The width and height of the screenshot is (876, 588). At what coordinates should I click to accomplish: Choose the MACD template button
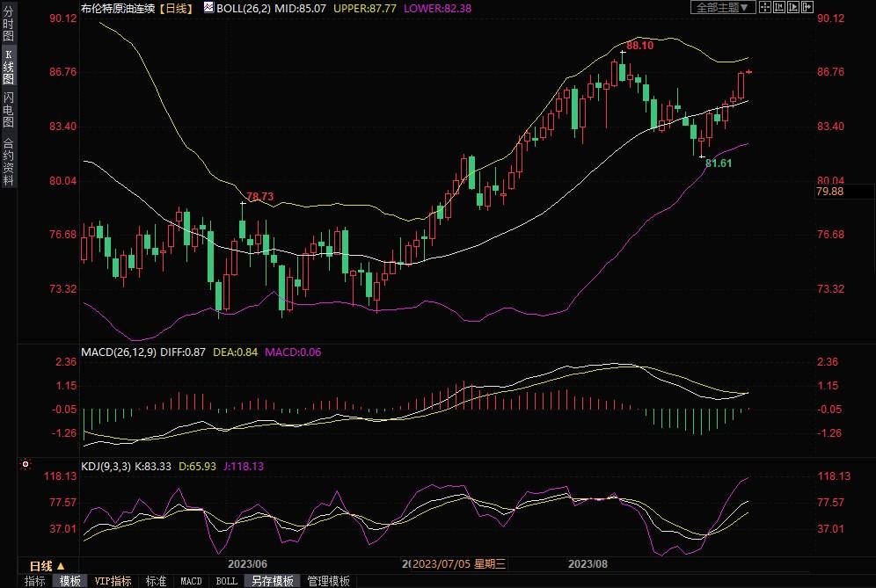pyautogui.click(x=191, y=581)
